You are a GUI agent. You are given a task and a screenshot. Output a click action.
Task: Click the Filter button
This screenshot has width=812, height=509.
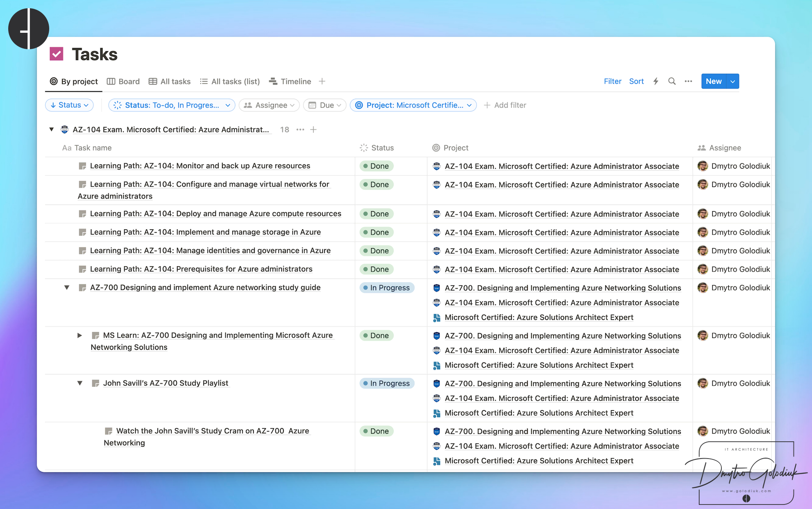point(612,81)
